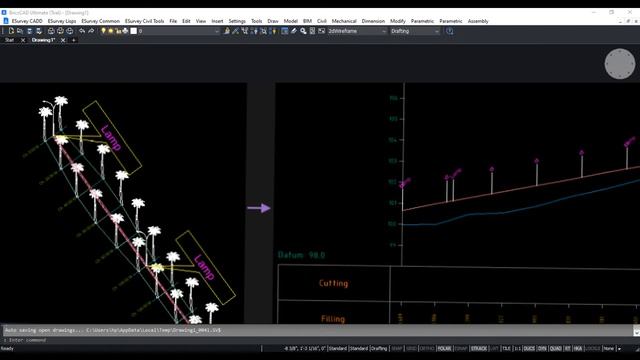This screenshot has width=640, height=360.
Task: Open the 2dWireframe visual style dropdown
Action: point(357,31)
